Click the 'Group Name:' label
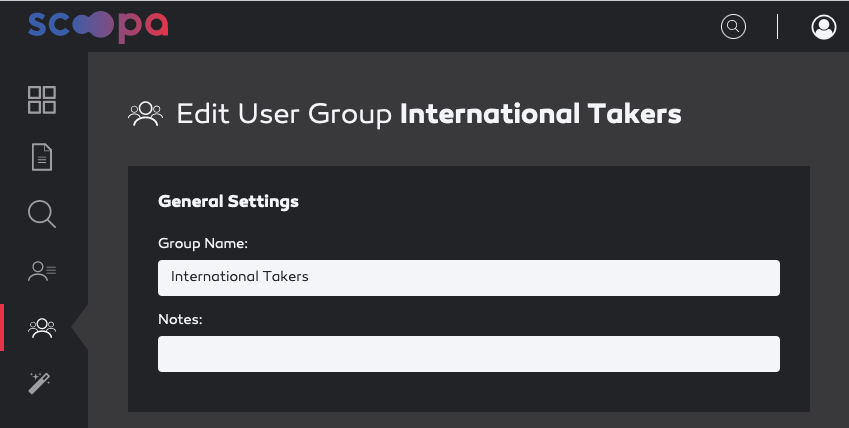Viewport: 849px width, 428px height. click(203, 244)
